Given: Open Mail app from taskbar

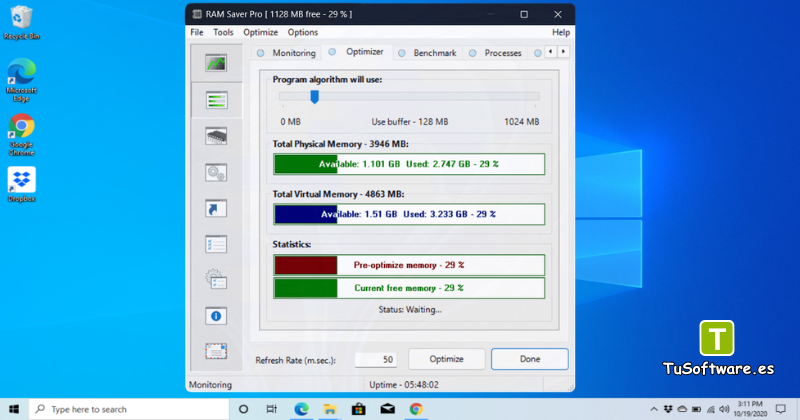Looking at the screenshot, I should [x=388, y=409].
